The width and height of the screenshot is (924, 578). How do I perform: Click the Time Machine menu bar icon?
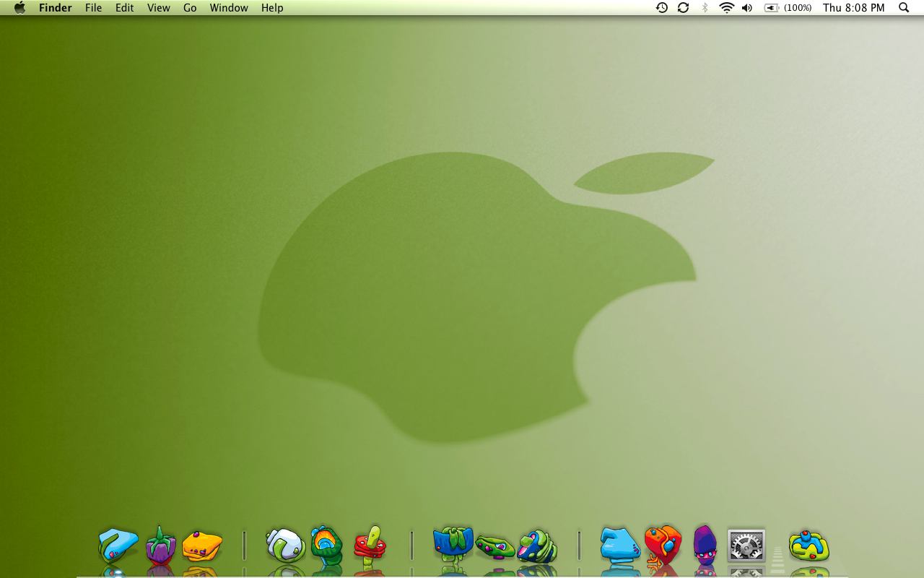(661, 8)
